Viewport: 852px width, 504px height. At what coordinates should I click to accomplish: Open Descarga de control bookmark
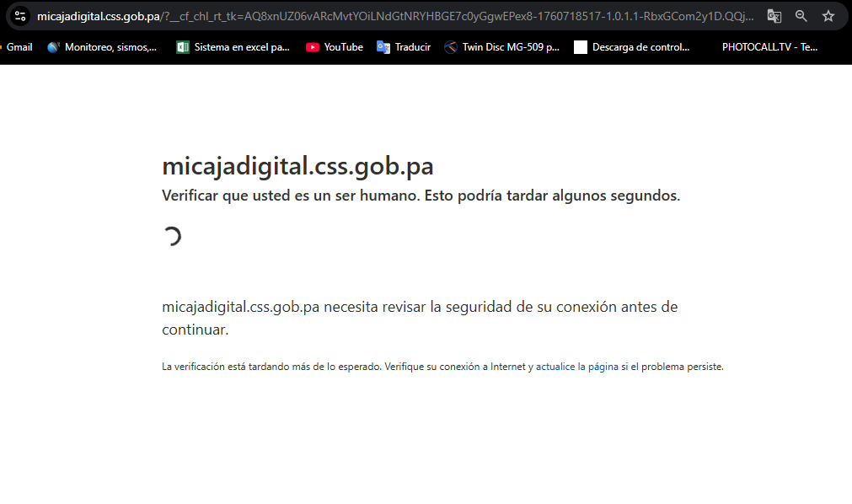[x=632, y=47]
